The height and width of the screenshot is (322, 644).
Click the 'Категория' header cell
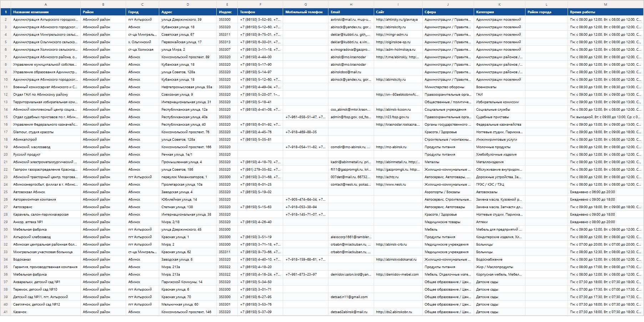point(499,12)
